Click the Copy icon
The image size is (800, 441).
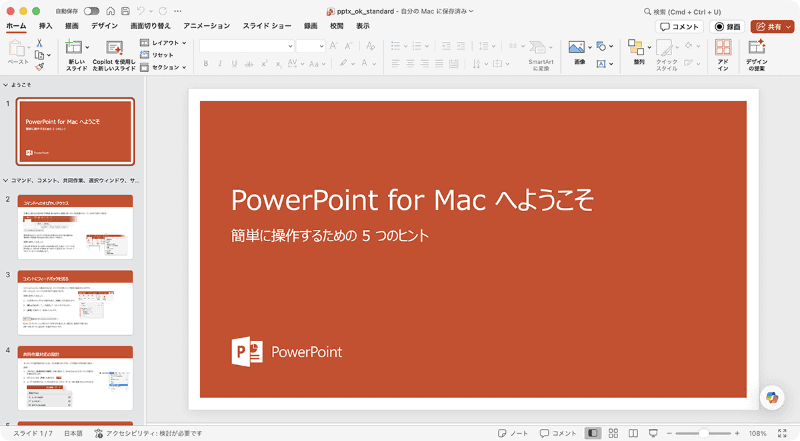39,55
